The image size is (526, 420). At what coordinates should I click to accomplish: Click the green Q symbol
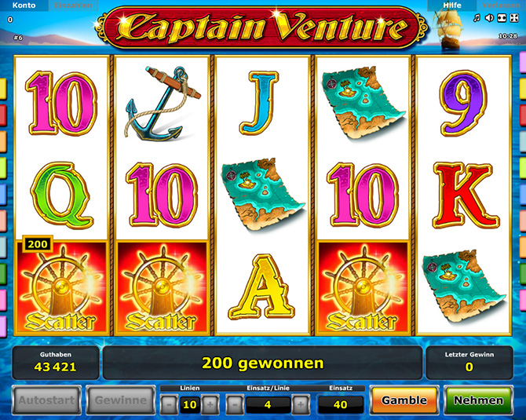(60, 195)
